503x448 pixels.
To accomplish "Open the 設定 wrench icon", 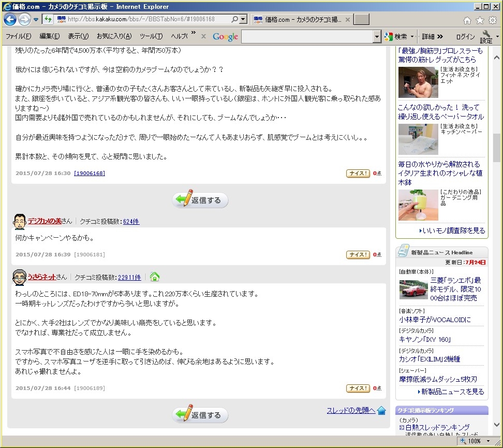I will pyautogui.click(x=486, y=37).
